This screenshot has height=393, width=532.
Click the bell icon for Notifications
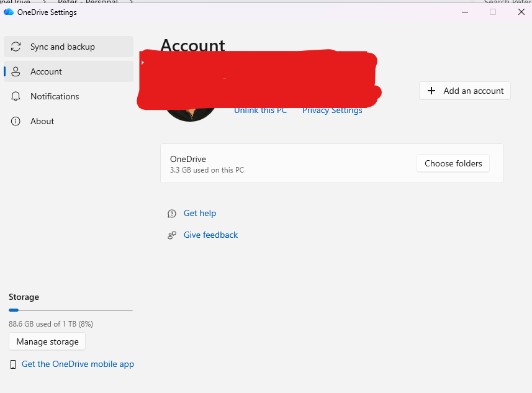[x=16, y=96]
